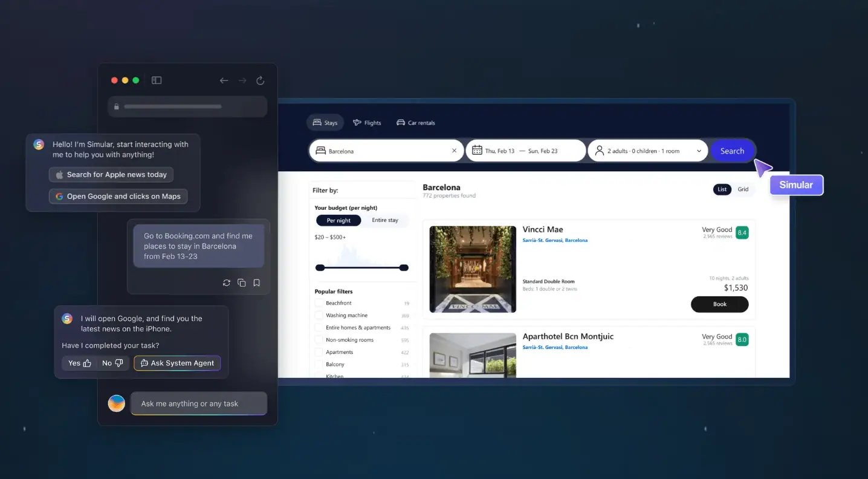Tick the Apartments filter checkbox

[x=319, y=352]
